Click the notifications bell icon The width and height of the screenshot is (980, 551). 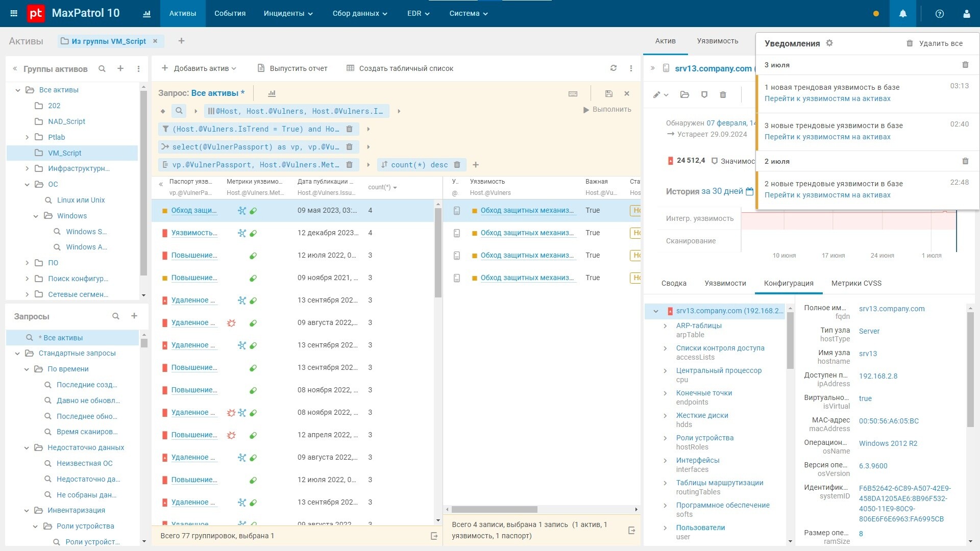[903, 14]
